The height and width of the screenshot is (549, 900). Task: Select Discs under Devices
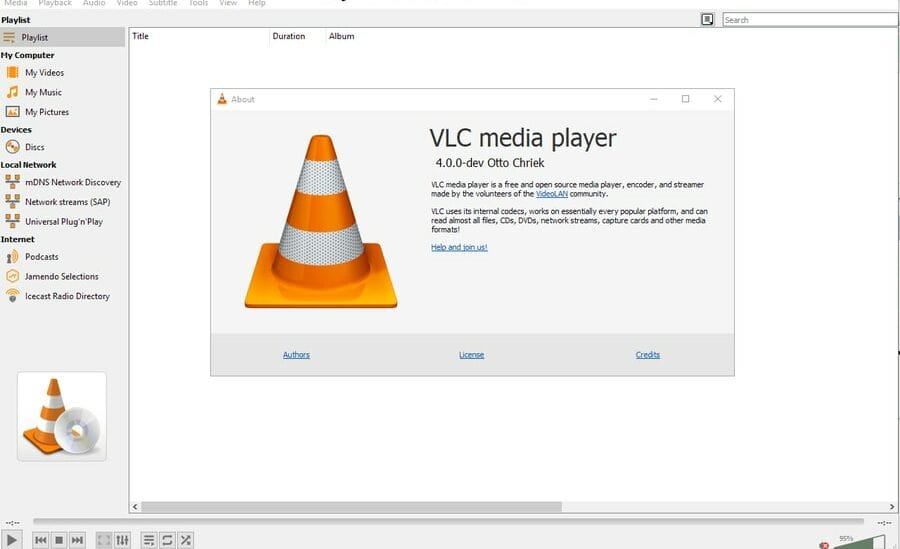pos(34,147)
